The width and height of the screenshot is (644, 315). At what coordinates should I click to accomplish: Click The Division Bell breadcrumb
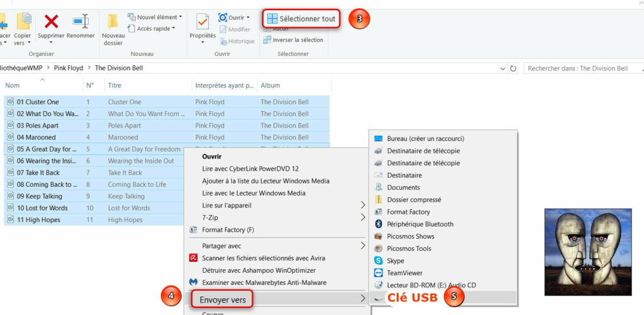click(119, 68)
